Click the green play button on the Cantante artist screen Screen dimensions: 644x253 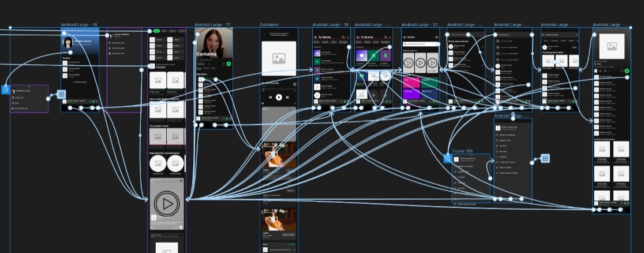point(229,64)
